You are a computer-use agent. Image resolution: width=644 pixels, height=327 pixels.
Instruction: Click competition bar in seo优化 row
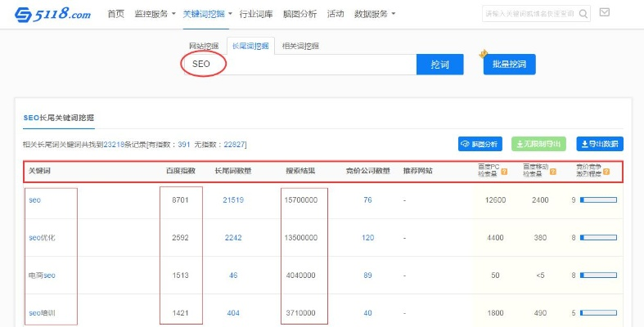coord(598,238)
